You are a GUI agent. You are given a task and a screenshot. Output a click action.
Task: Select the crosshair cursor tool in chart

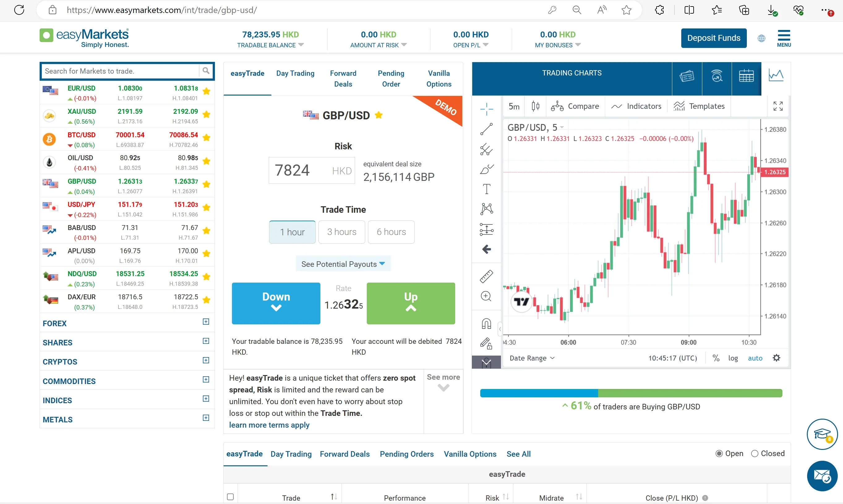point(486,109)
